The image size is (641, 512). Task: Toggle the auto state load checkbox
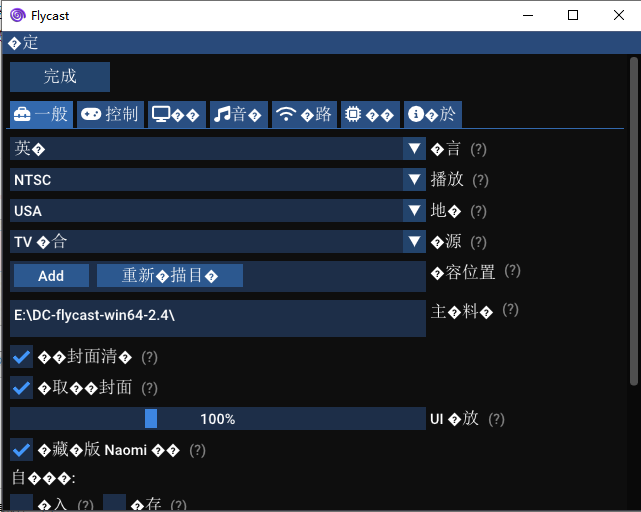click(21, 503)
